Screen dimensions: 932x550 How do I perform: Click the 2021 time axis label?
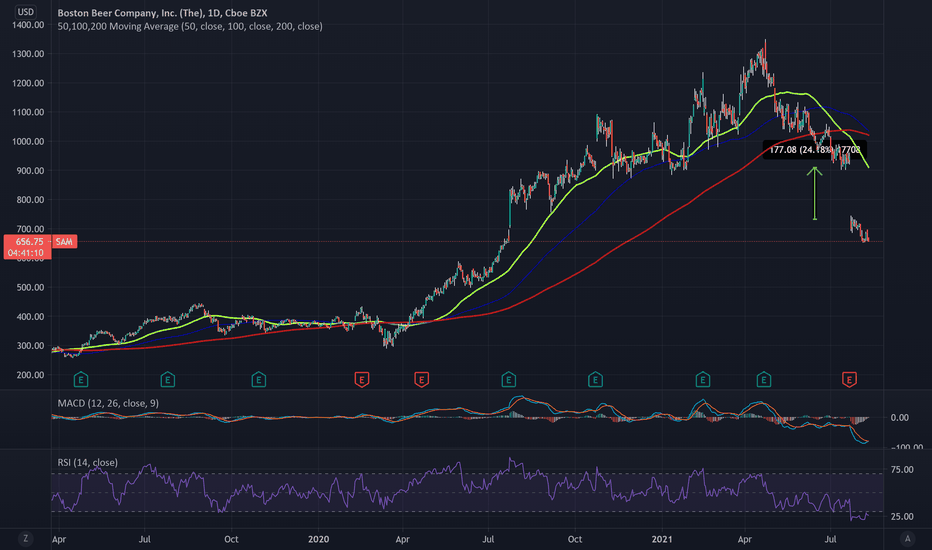point(662,539)
